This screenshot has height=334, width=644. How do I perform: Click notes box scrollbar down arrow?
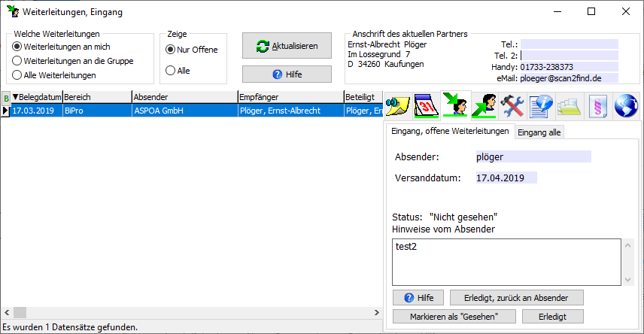627,280
